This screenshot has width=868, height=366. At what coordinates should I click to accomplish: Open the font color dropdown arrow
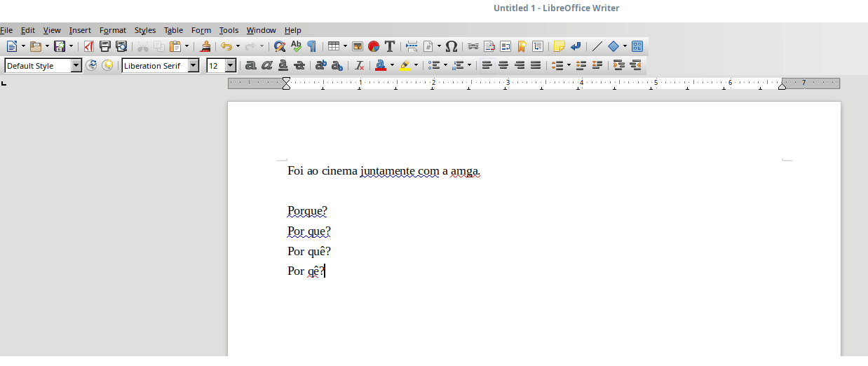pyautogui.click(x=392, y=65)
